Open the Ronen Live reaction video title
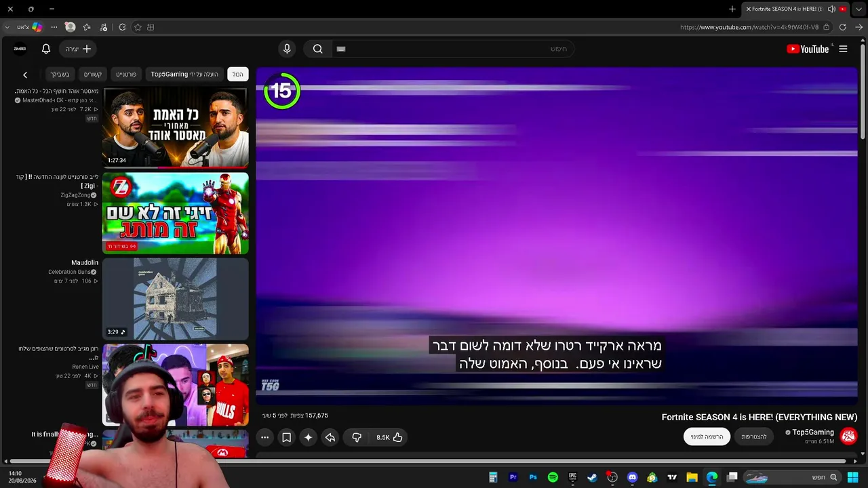This screenshot has width=868, height=488. tap(58, 352)
